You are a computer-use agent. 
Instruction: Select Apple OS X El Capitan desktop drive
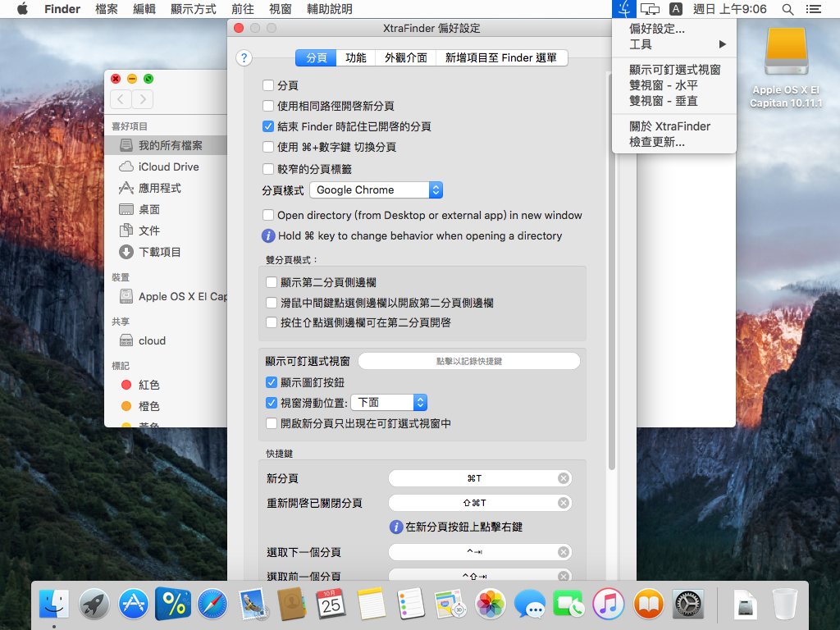pyautogui.click(x=786, y=67)
